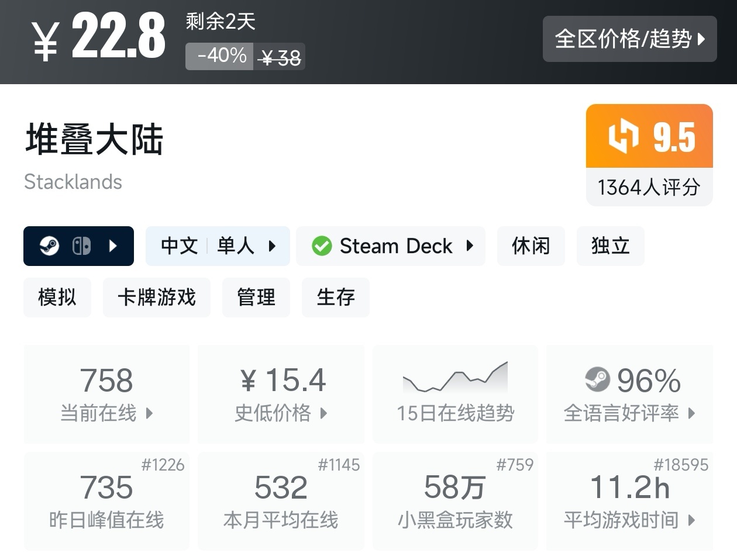Image resolution: width=737 pixels, height=560 pixels.
Task: Select the 管理 tag
Action: [256, 298]
